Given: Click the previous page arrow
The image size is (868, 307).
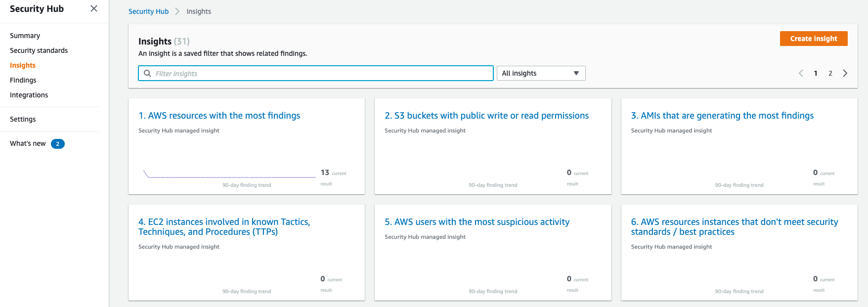Looking at the screenshot, I should (x=801, y=73).
